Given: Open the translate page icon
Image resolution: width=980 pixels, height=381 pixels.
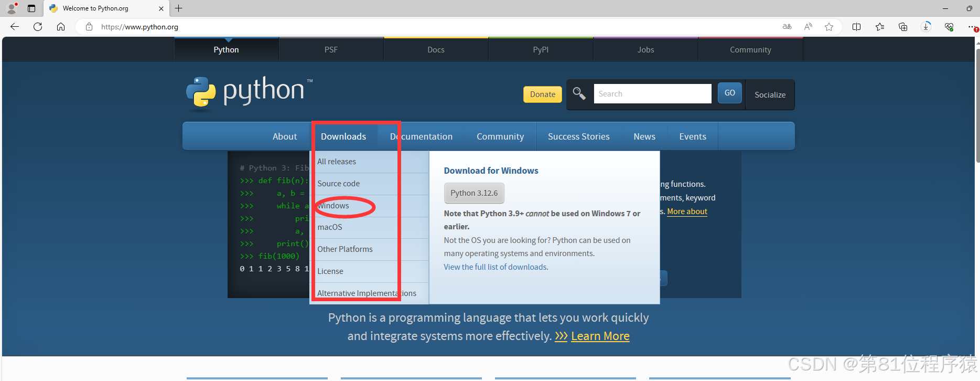Looking at the screenshot, I should (787, 27).
